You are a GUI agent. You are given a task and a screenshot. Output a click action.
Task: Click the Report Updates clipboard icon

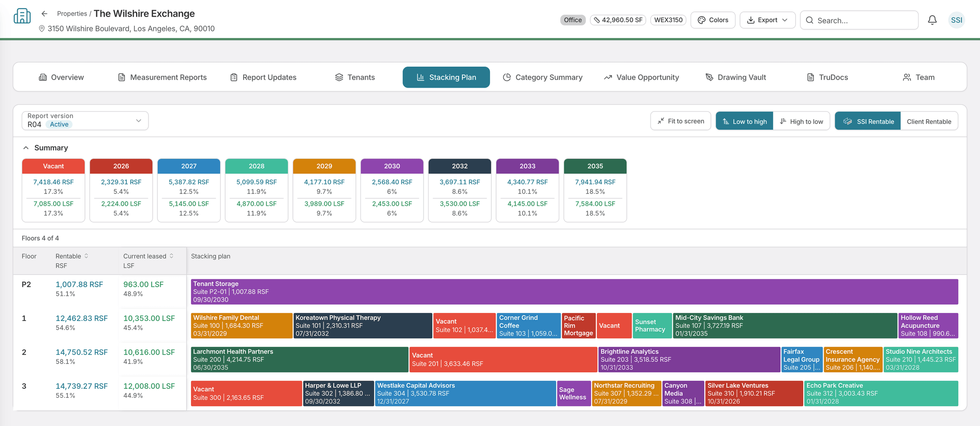tap(234, 77)
